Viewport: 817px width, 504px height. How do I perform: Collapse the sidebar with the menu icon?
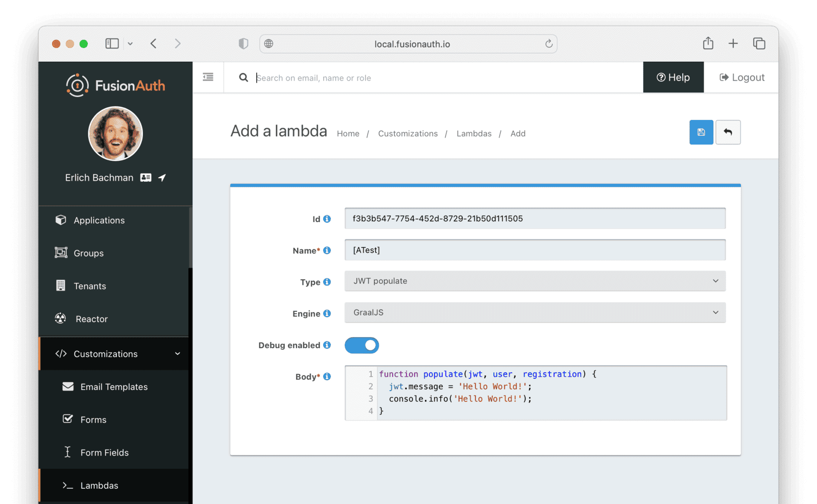208,77
